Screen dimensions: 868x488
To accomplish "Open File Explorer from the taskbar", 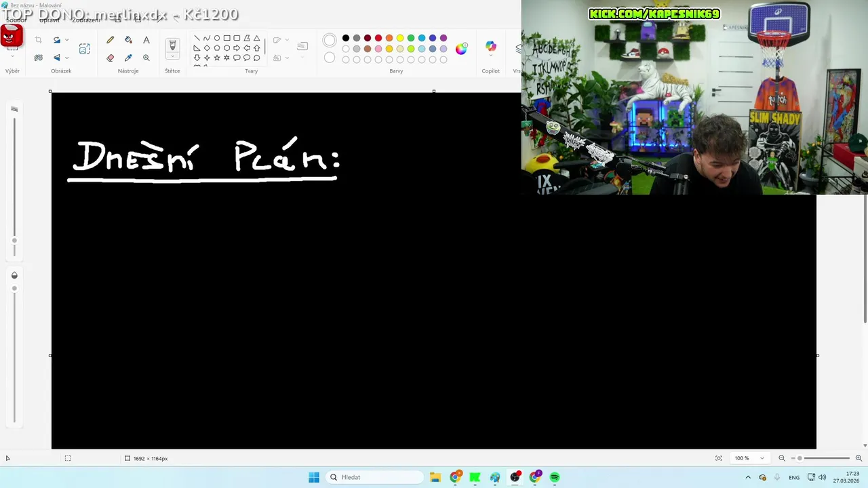I will click(x=435, y=477).
